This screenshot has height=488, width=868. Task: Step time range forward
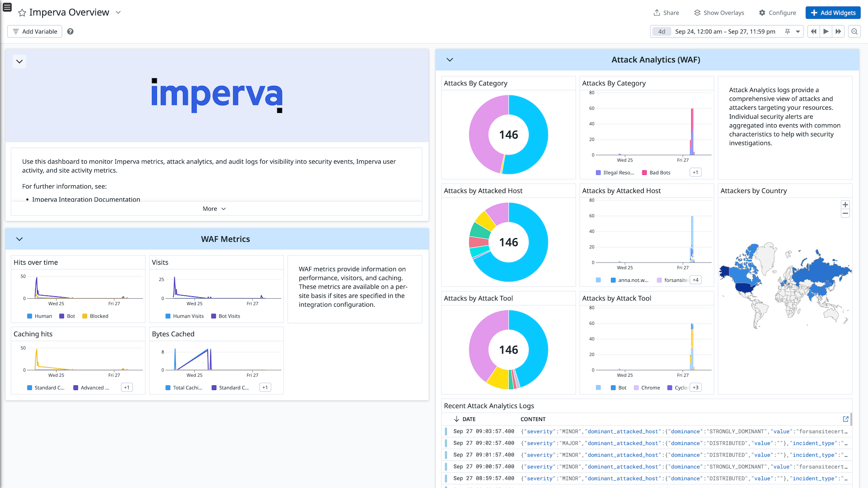click(x=838, y=32)
